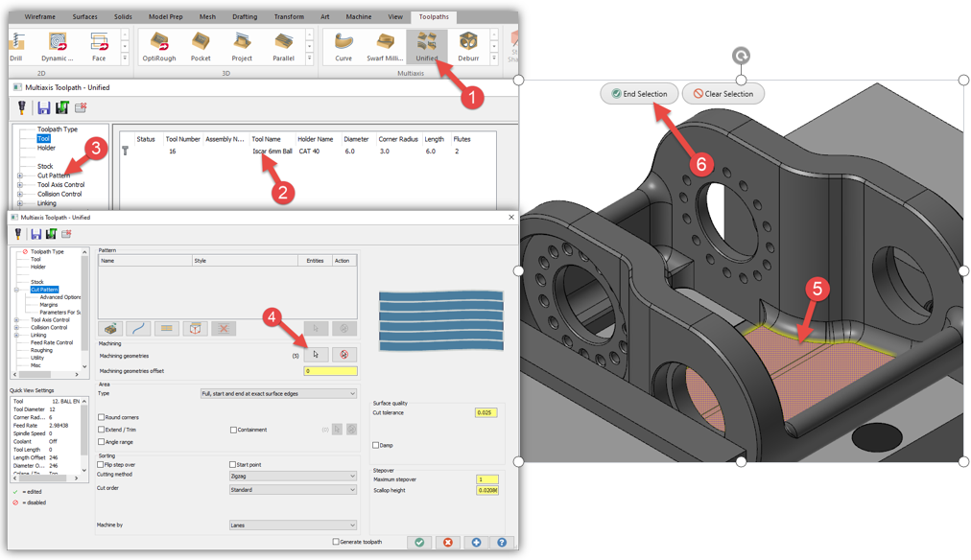Select Feed Rate Control in front dialog tree
The height and width of the screenshot is (560, 971).
coord(52,342)
